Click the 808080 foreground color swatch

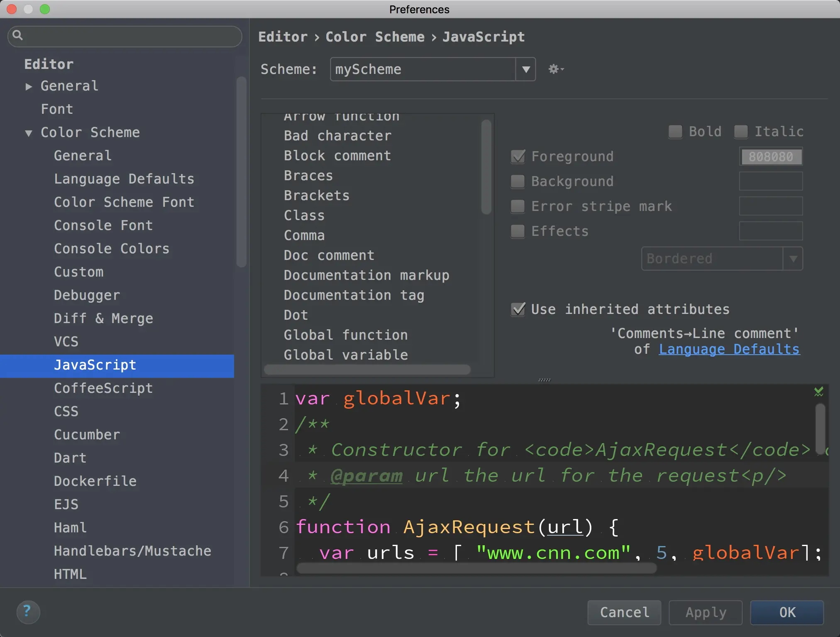[x=771, y=157]
